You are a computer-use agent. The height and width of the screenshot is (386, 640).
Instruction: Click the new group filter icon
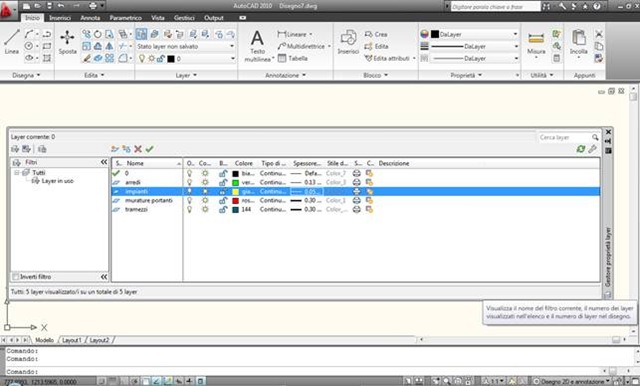(x=27, y=149)
